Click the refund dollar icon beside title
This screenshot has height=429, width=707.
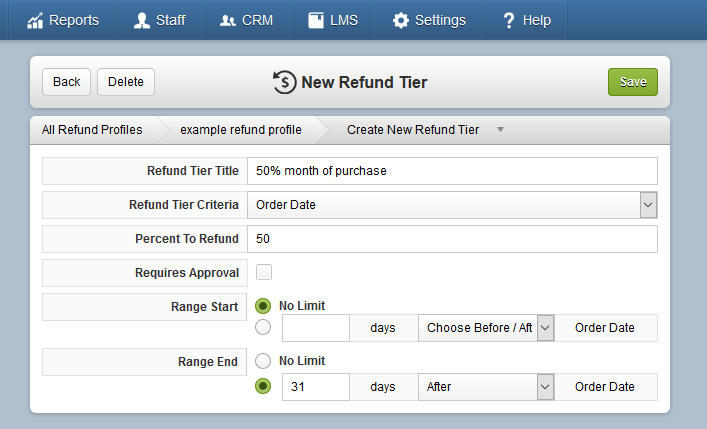coord(285,83)
